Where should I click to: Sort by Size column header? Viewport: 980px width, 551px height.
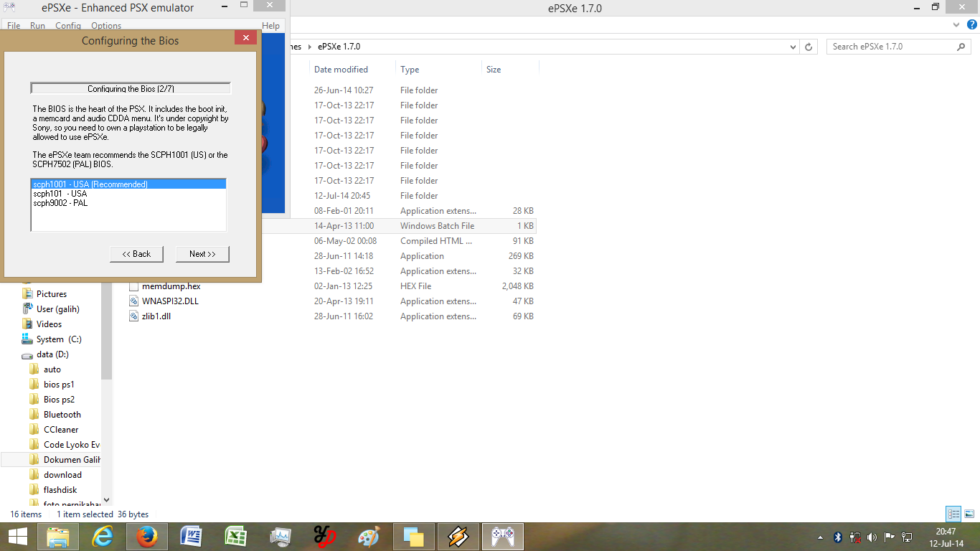(494, 70)
